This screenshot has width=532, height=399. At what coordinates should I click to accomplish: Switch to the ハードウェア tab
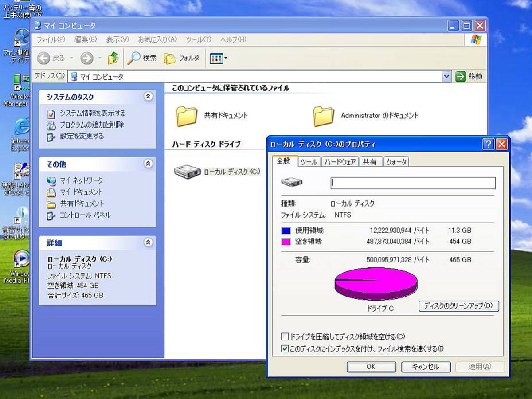[340, 162]
